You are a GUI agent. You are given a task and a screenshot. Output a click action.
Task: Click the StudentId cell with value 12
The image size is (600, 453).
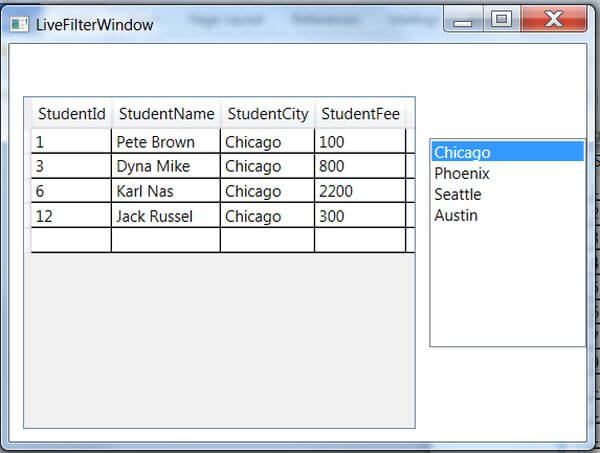pyautogui.click(x=71, y=216)
